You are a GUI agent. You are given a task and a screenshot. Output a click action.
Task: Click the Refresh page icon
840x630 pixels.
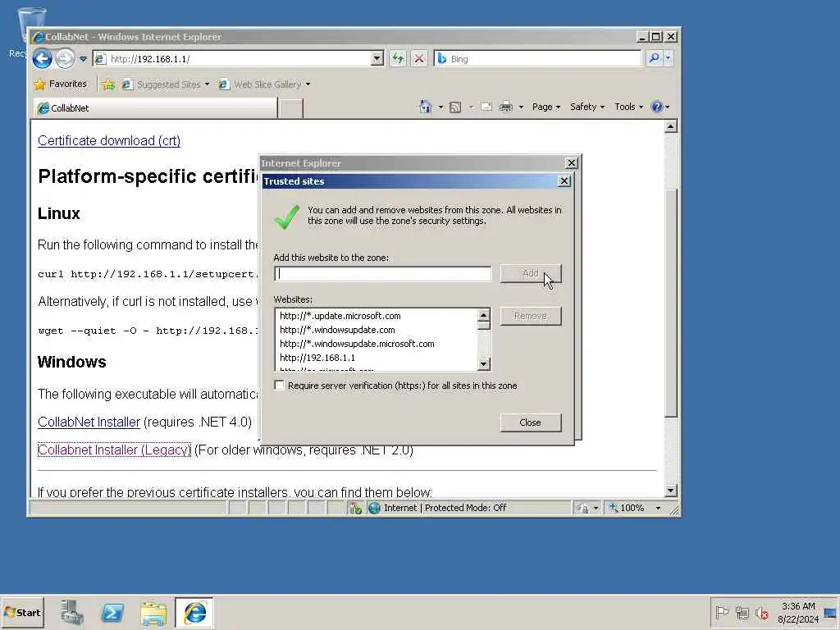pyautogui.click(x=398, y=58)
